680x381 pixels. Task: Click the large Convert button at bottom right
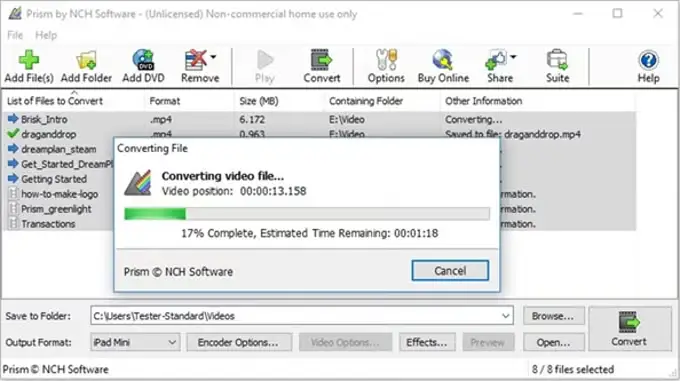click(x=630, y=329)
